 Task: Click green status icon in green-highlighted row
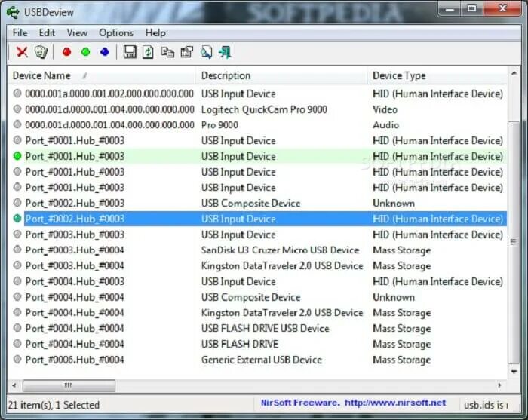click(x=17, y=156)
